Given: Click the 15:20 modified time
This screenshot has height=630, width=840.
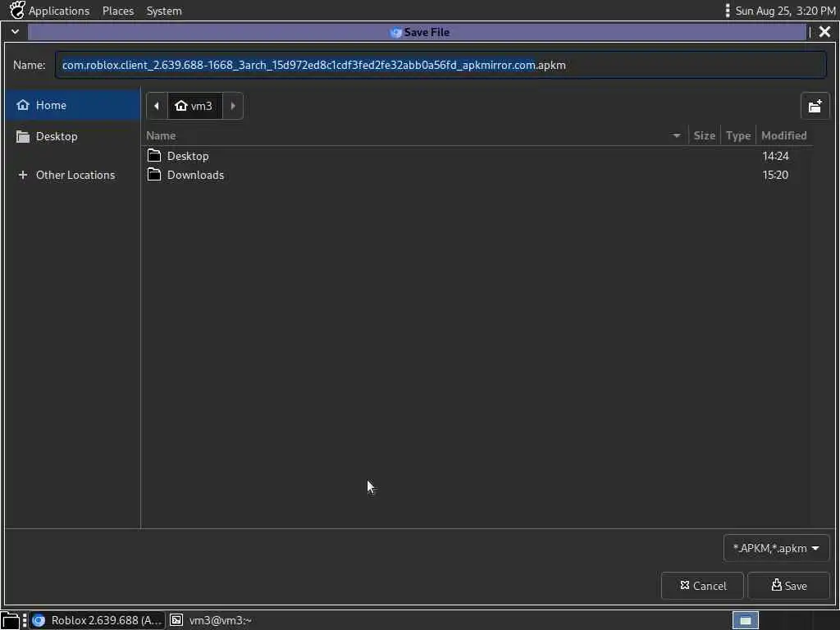Looking at the screenshot, I should (775, 175).
